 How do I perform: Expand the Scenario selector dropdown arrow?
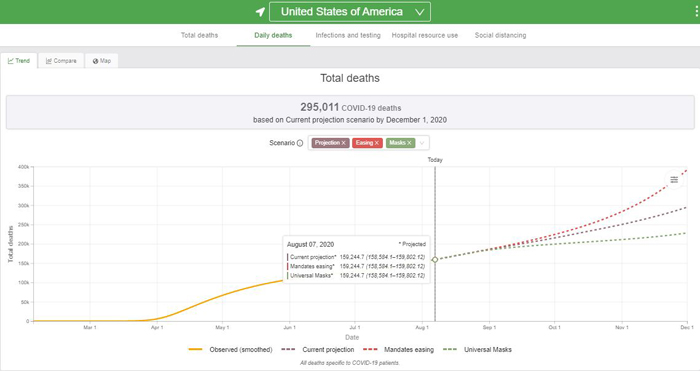(422, 143)
